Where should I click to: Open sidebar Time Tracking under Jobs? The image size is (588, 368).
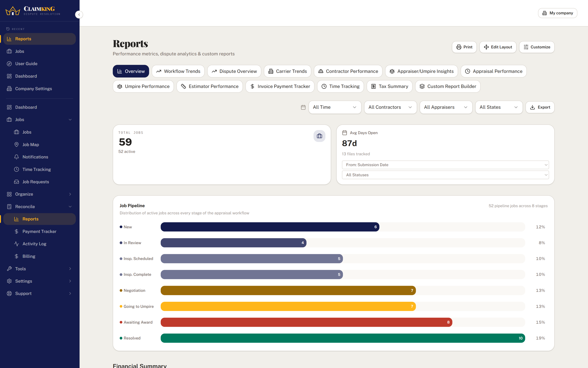[40, 169]
